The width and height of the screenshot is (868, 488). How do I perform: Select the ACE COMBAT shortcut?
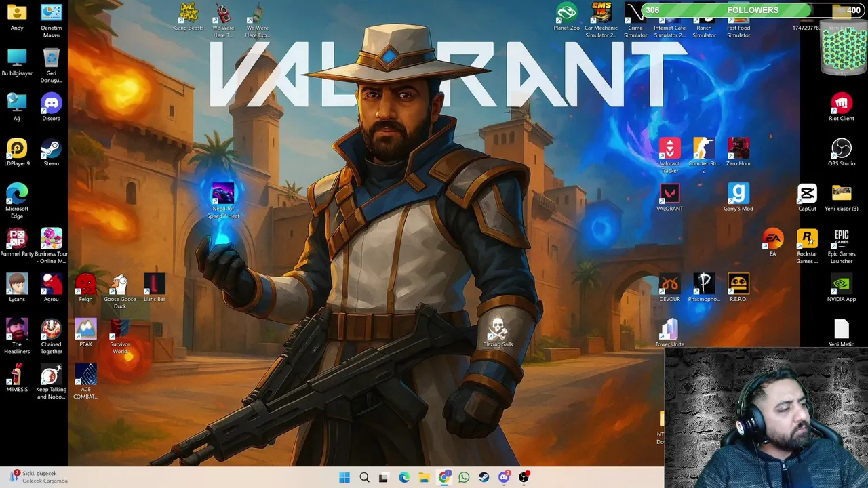(x=85, y=382)
